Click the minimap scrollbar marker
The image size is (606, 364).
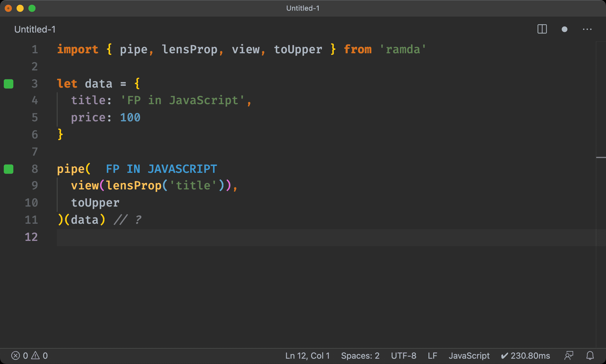tap(601, 157)
